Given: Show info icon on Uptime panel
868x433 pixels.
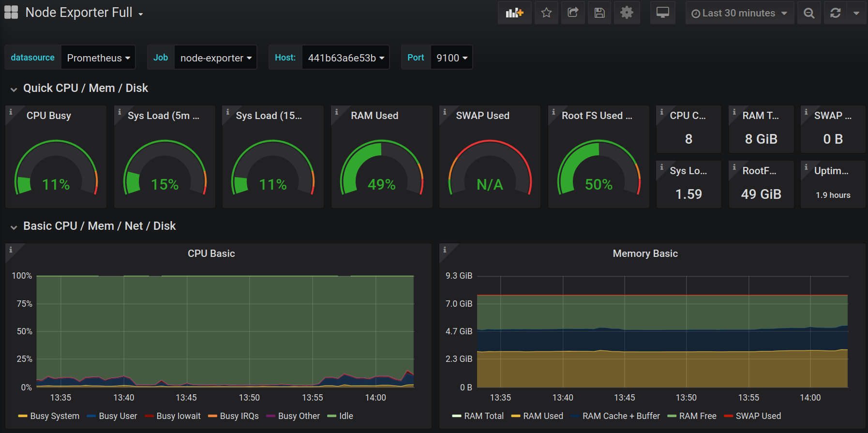Looking at the screenshot, I should coord(806,167).
